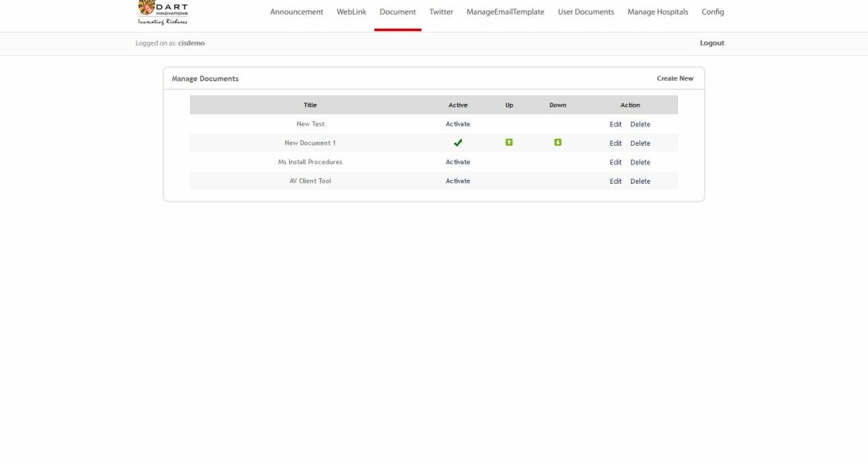
Task: Click the green active checkmark for New Document 1
Action: tap(458, 143)
